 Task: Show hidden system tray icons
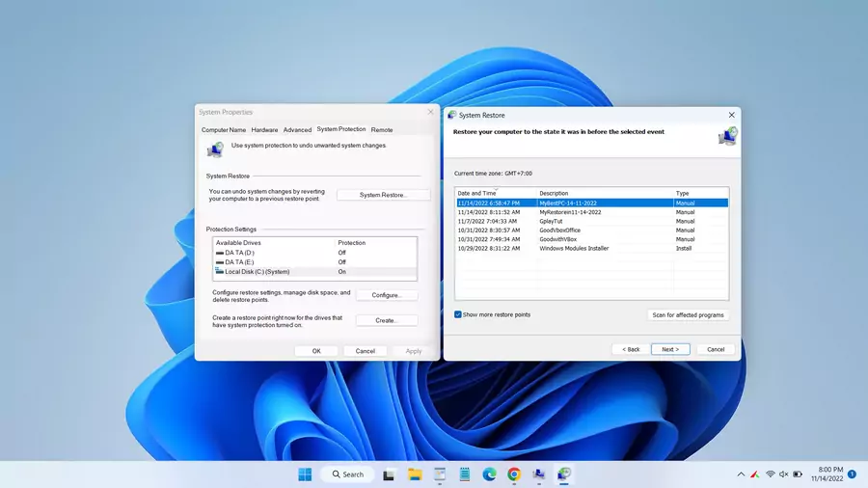click(741, 474)
